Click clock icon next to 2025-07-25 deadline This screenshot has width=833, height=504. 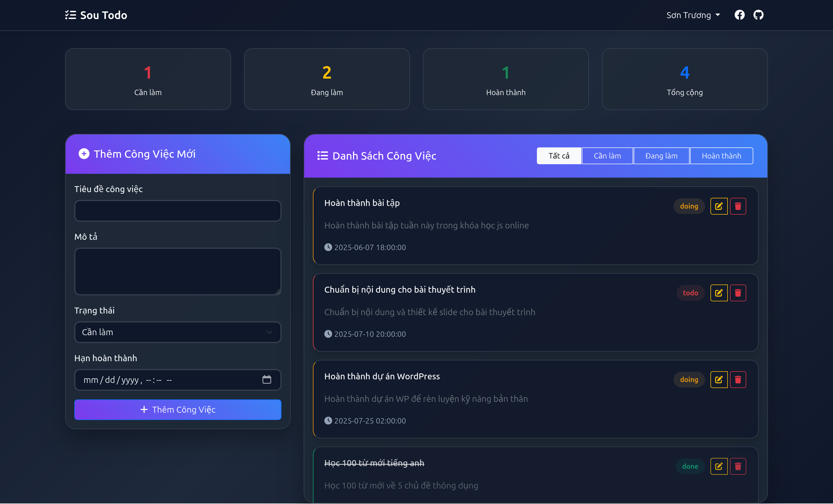click(x=328, y=421)
